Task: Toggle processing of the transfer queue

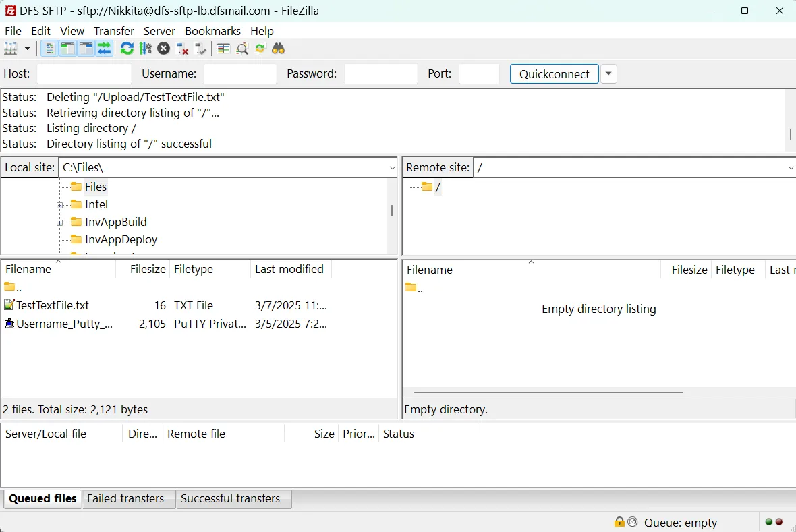Action: tap(146, 49)
